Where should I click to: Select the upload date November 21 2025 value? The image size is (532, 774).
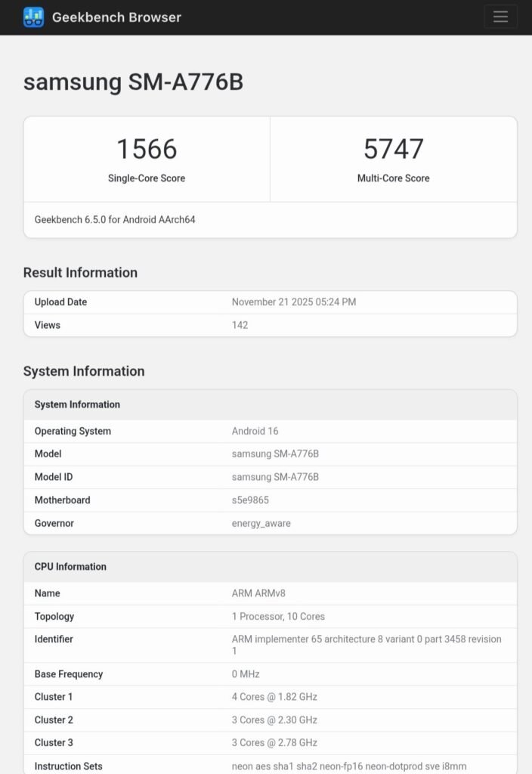coord(294,302)
